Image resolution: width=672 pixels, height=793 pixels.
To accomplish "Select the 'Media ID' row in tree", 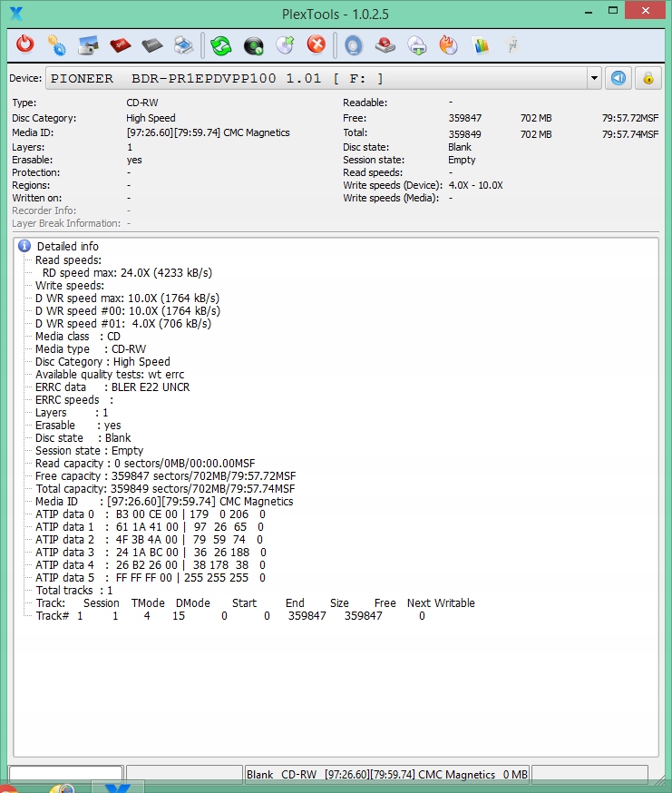I will (164, 501).
